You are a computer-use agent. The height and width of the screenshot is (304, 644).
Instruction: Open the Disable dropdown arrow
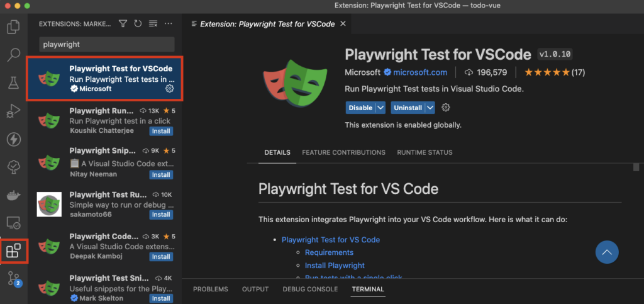[380, 108]
